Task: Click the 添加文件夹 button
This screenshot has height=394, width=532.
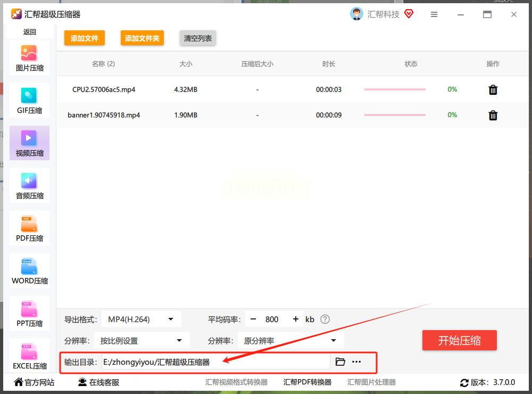Action: (x=142, y=38)
